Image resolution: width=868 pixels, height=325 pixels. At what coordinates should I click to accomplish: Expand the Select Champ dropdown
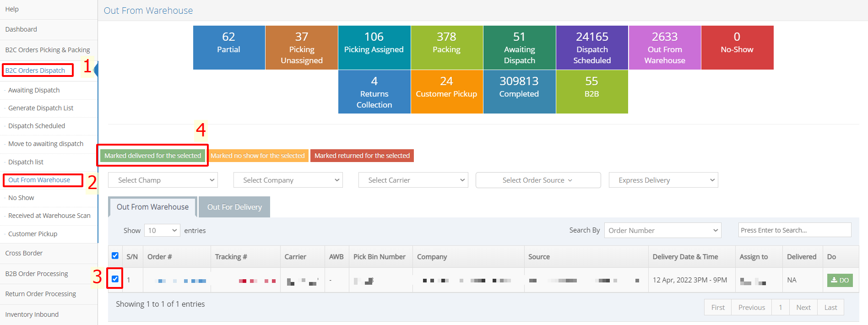163,180
